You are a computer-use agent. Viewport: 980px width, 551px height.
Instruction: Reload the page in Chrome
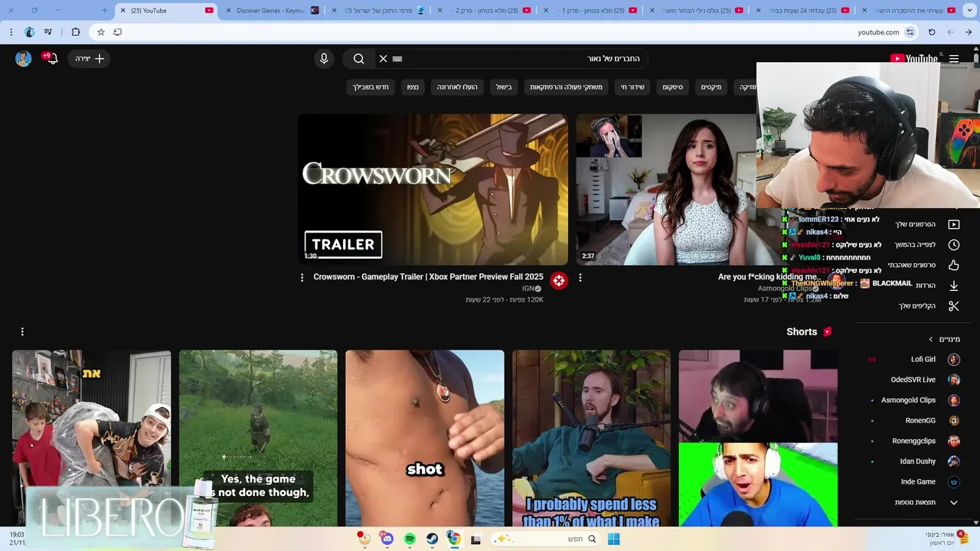932,32
